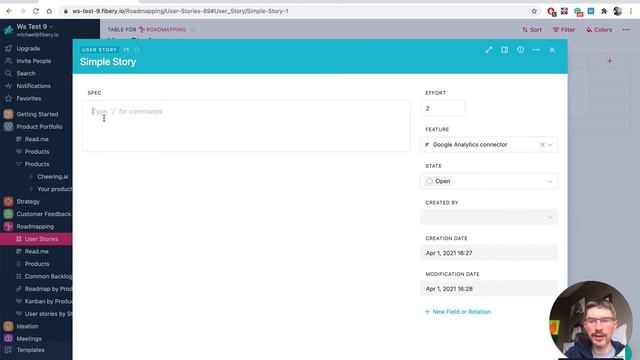The width and height of the screenshot is (640, 360).
Task: Select the User Stories view
Action: (x=36, y=239)
